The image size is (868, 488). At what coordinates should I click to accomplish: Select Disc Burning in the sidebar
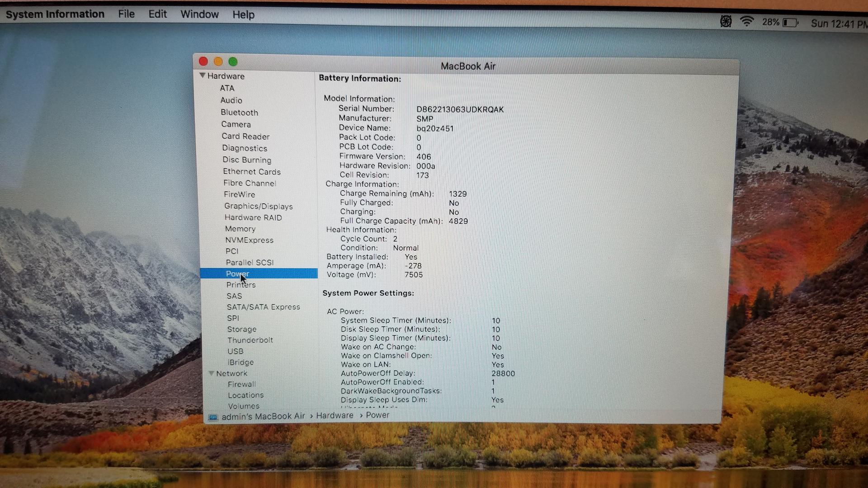(246, 160)
